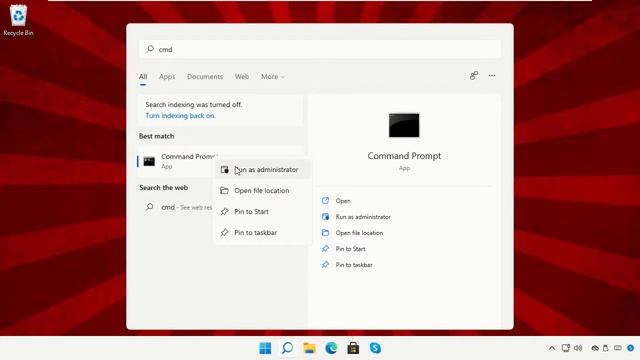This screenshot has height=360, width=640.
Task: Click Turn indexing back on link
Action: (x=180, y=116)
